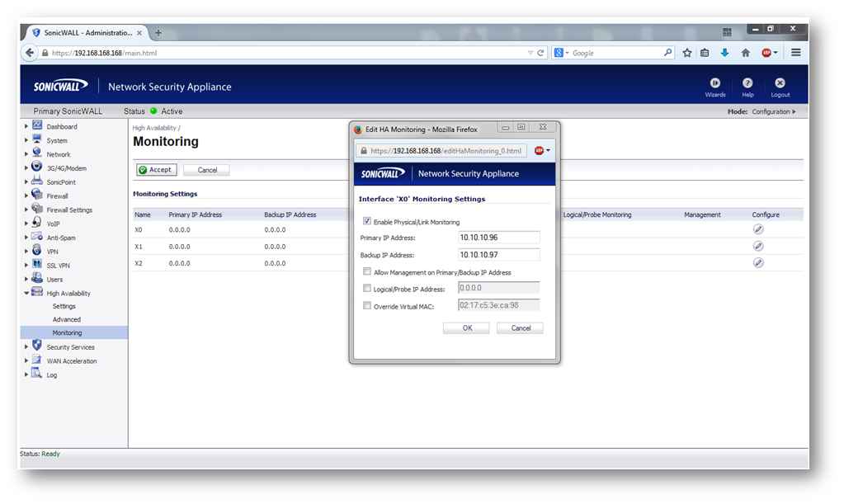Disable Enable Physical/Link Monitoring checkbox
The image size is (844, 504).
367,222
